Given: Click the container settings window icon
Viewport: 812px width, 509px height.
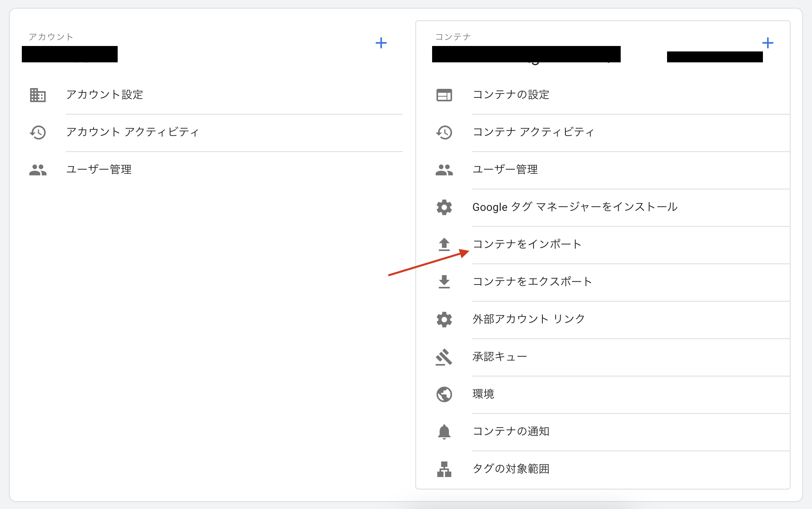Looking at the screenshot, I should [x=444, y=95].
